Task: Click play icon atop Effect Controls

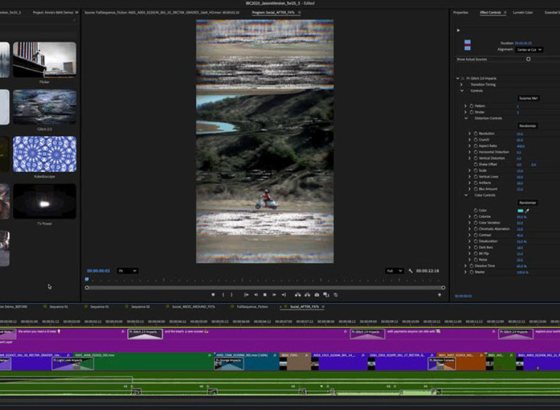Action: [458, 30]
